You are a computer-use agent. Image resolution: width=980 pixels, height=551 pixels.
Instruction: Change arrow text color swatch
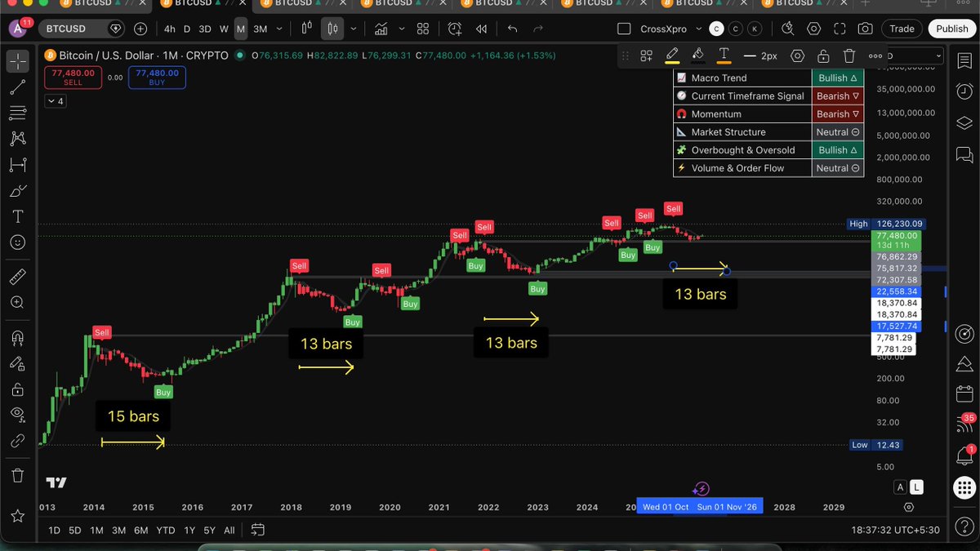[x=724, y=56]
